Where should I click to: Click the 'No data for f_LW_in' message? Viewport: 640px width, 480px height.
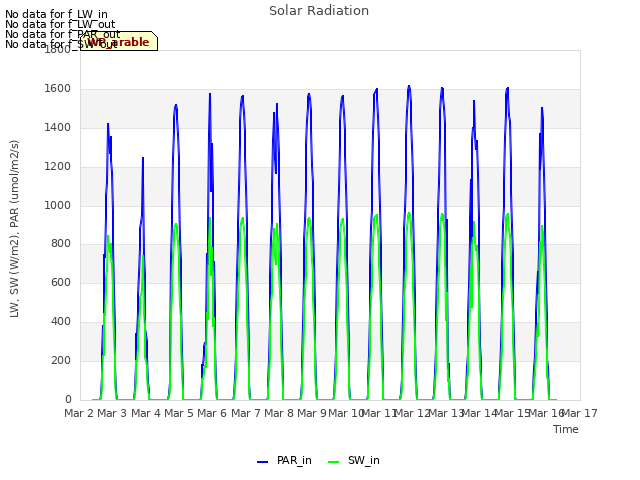56,15
